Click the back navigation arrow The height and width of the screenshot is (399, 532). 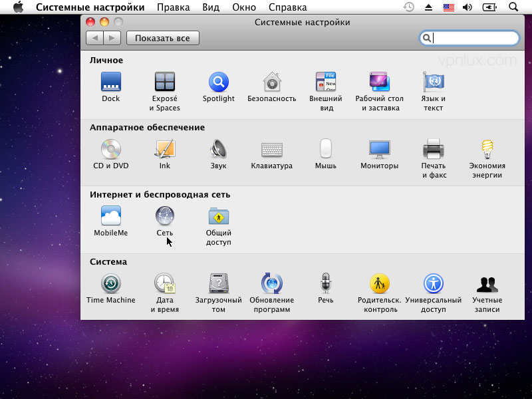[x=94, y=38]
